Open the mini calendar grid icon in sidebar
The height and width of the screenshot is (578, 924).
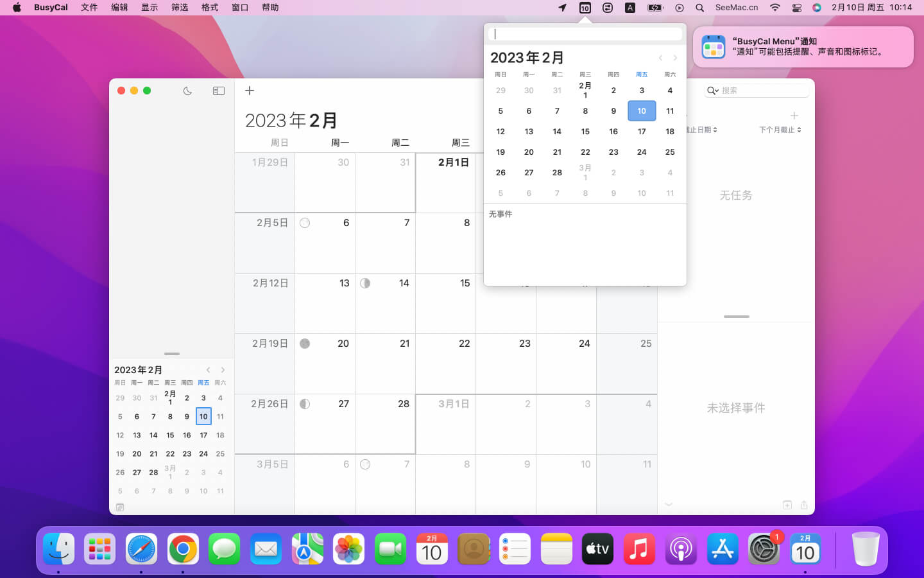point(120,507)
